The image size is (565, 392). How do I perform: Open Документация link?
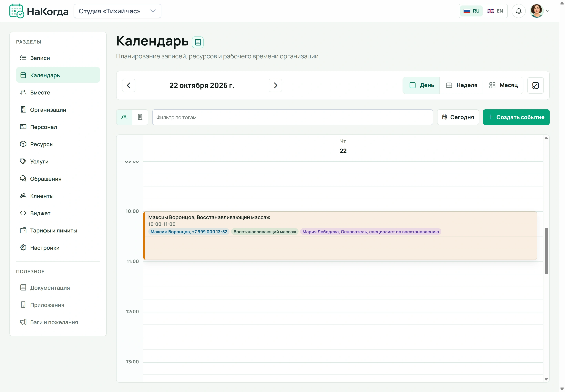tap(58, 288)
